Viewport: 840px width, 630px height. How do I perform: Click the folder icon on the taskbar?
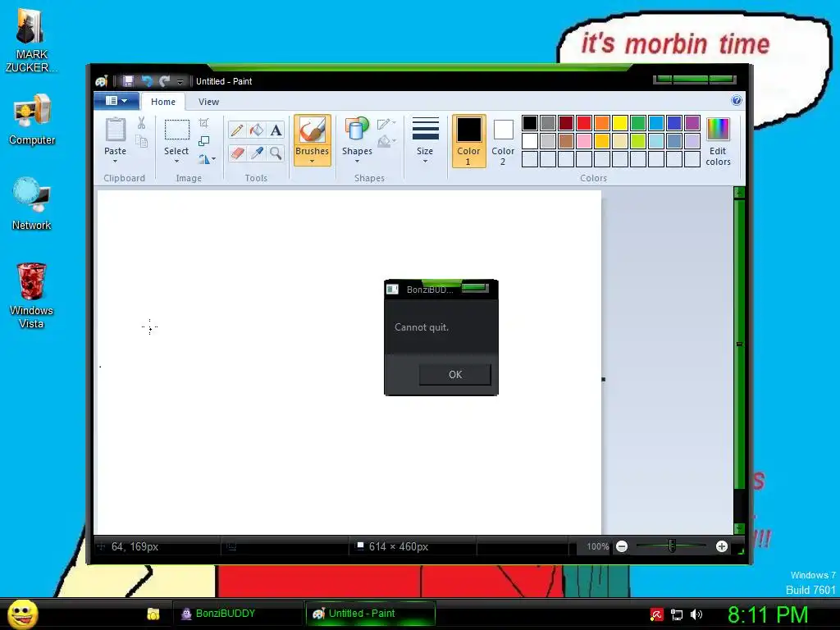(153, 614)
